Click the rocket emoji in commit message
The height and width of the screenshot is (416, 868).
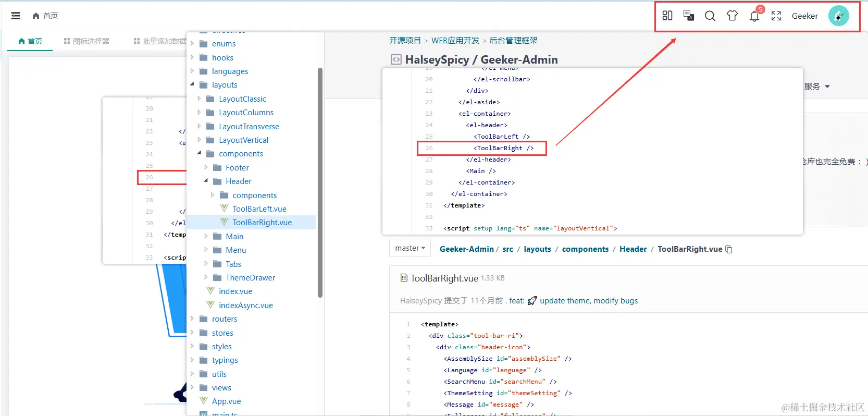pyautogui.click(x=532, y=301)
